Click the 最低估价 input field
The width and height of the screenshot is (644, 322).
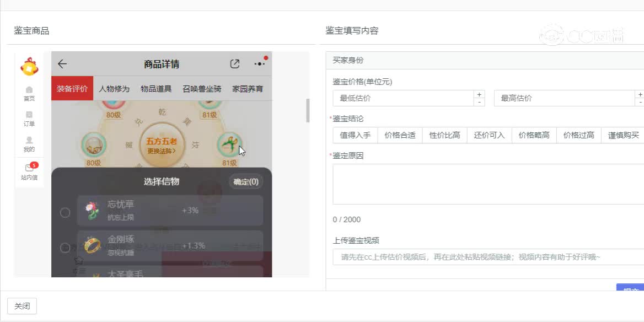tap(403, 98)
